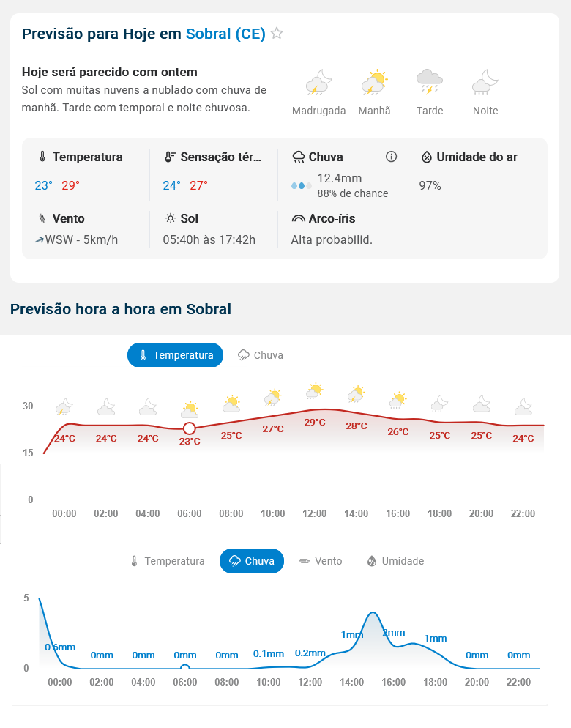
Task: Click the 06:00 marker on temperature curve
Action: click(x=190, y=428)
